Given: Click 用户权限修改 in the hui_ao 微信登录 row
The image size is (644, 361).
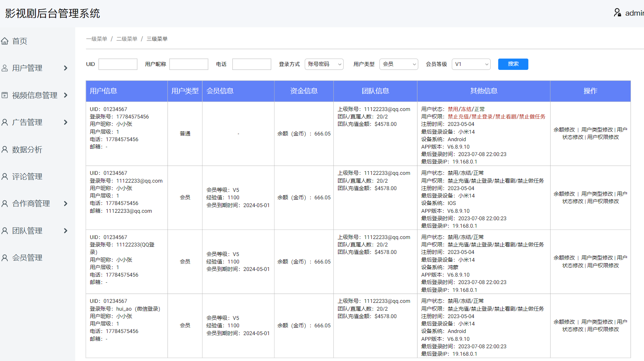Looking at the screenshot, I should point(603,329).
